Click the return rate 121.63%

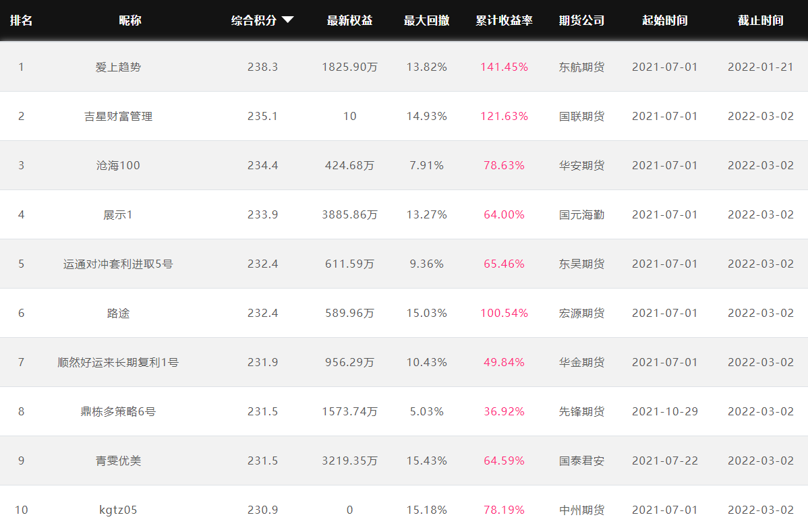(x=504, y=117)
